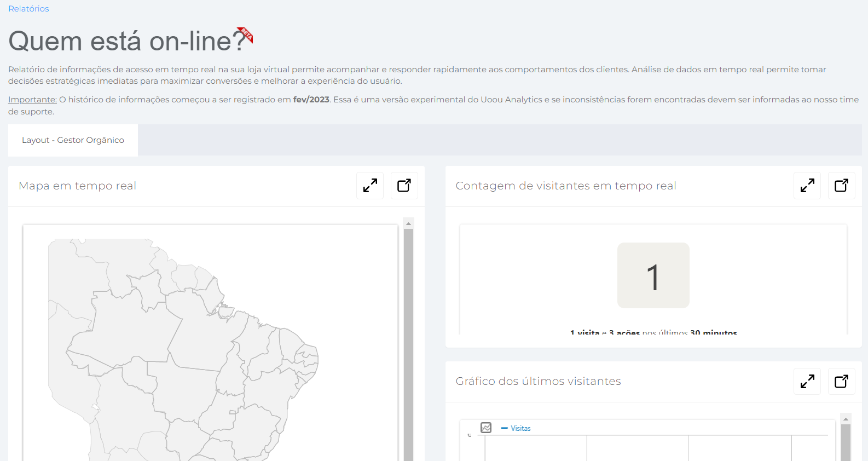Click the 'fev/2023' bold text
The image size is (868, 461).
[x=311, y=100]
